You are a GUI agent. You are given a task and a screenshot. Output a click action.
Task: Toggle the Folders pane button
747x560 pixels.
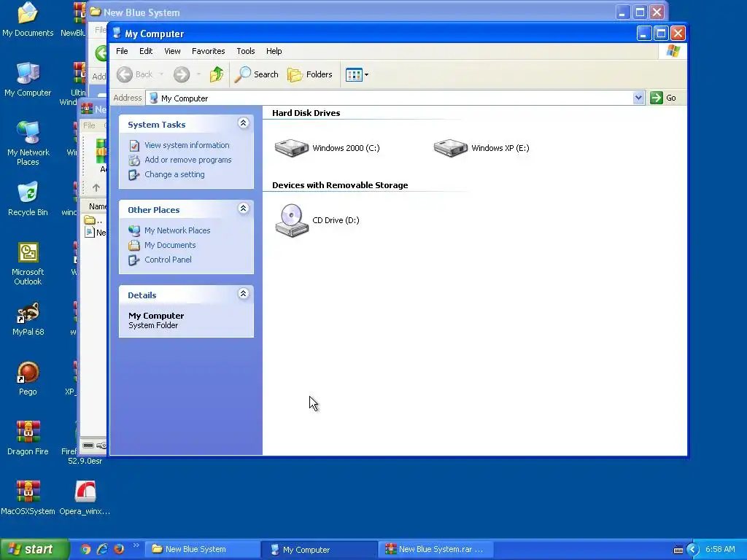pos(309,74)
